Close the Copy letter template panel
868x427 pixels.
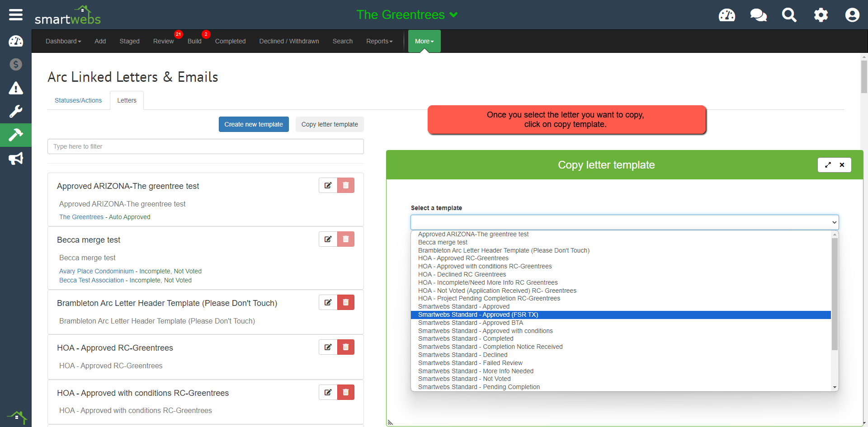842,165
